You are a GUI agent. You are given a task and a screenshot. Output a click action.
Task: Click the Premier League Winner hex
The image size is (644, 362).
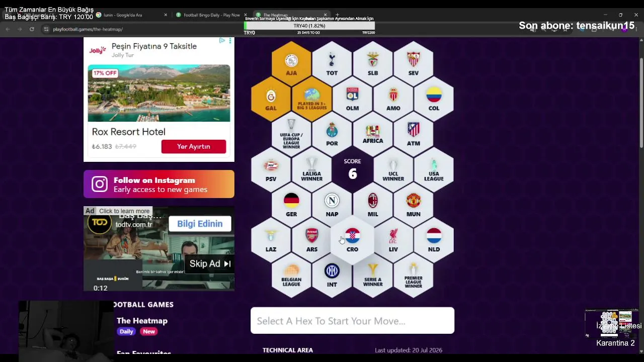click(414, 275)
